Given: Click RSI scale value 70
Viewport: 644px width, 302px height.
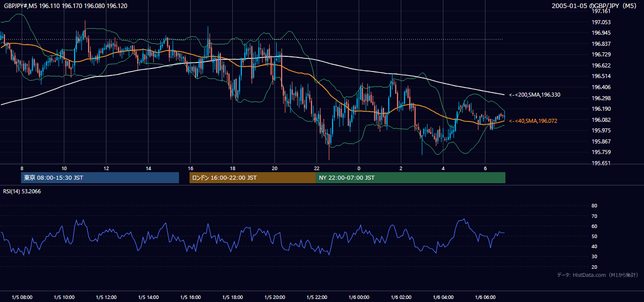Looking at the screenshot, I should 594,216.
